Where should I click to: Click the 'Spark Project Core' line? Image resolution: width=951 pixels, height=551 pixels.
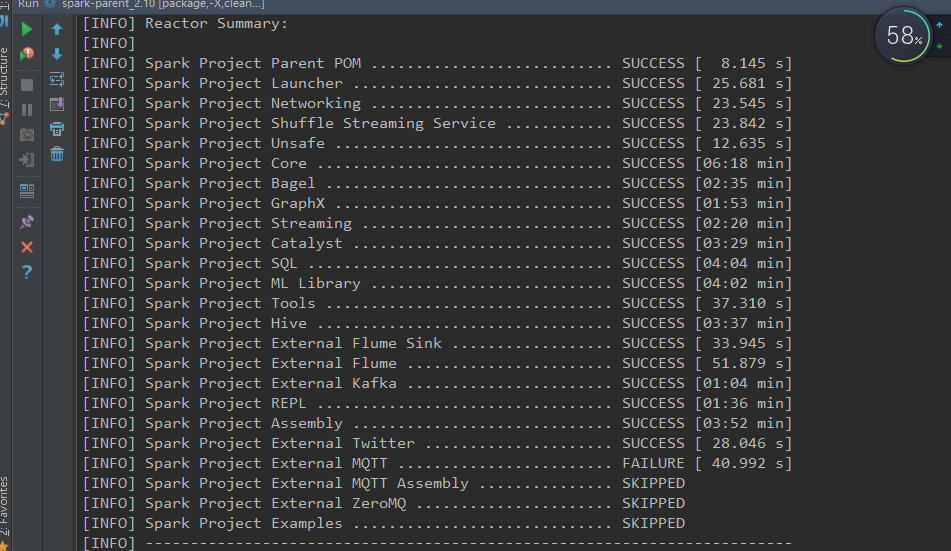click(437, 164)
